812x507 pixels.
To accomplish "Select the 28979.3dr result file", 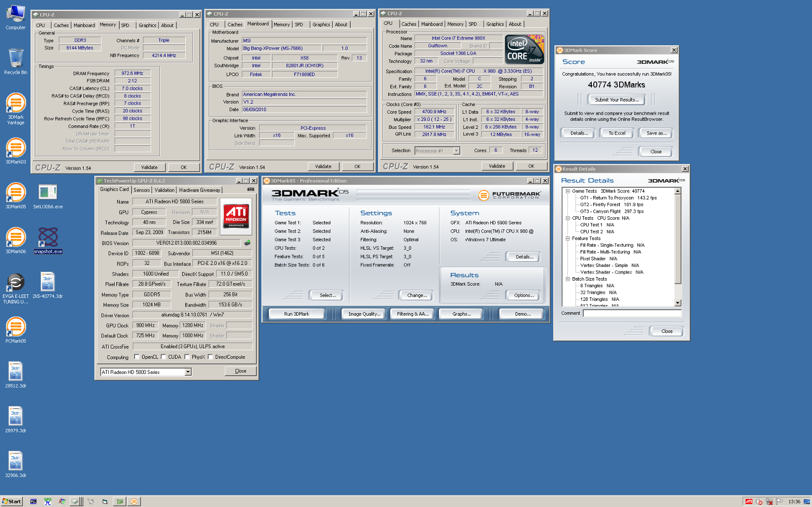I will [x=16, y=419].
